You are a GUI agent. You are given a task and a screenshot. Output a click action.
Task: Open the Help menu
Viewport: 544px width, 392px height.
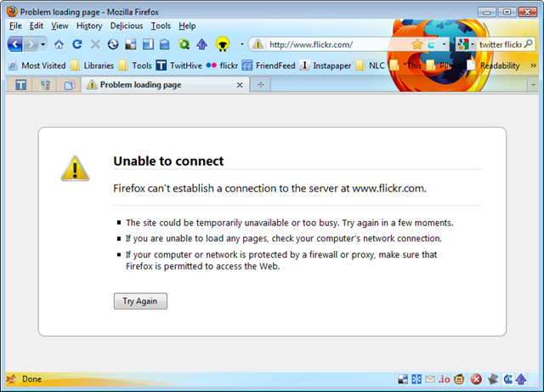tap(187, 26)
